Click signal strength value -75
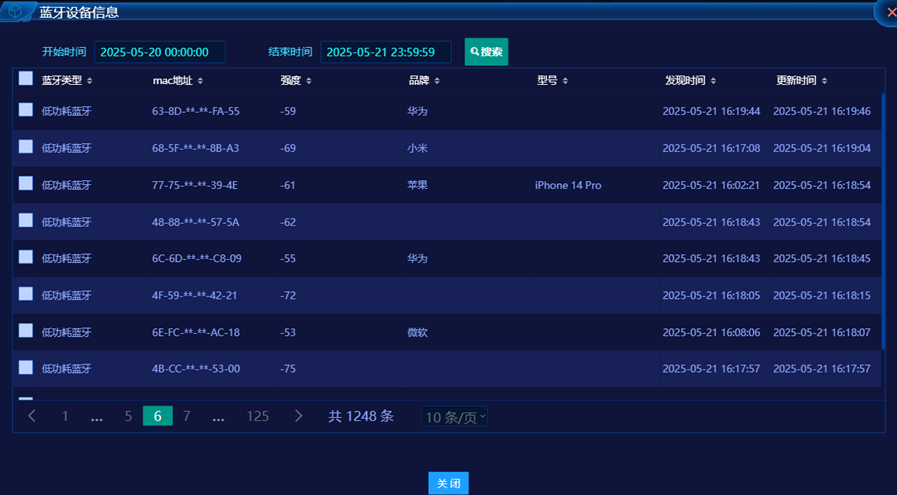The height and width of the screenshot is (495, 897). tap(288, 369)
